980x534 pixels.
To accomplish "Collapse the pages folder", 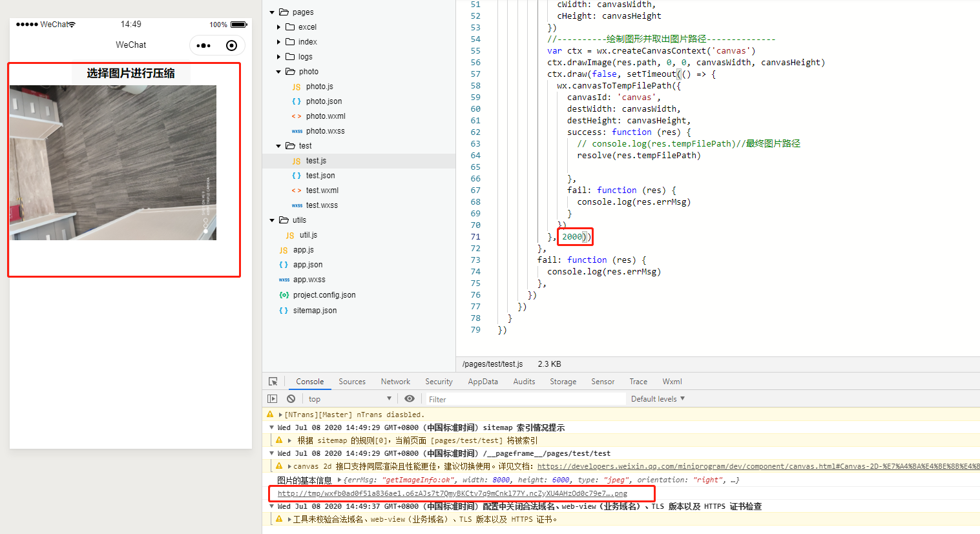I will 272,12.
